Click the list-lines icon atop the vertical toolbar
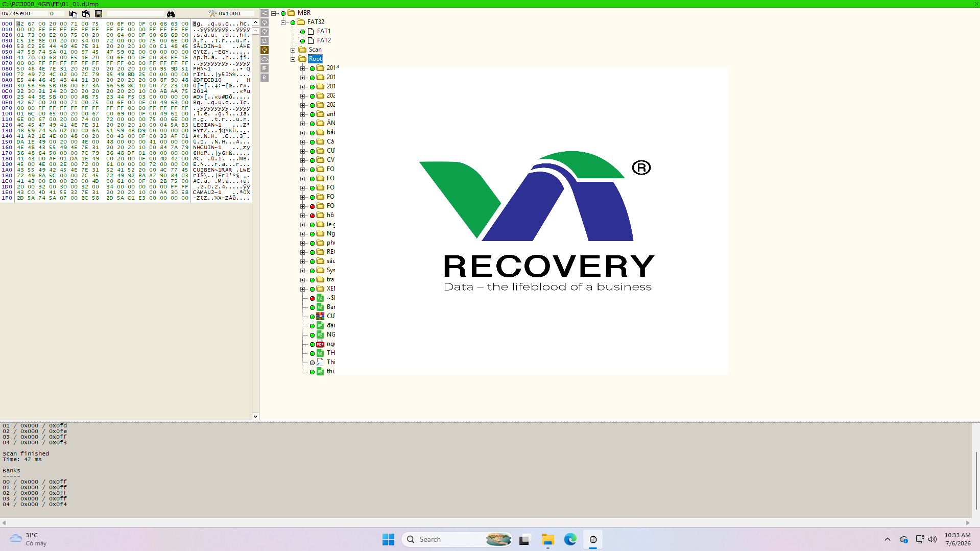Screen dimensions: 980x551 [x=265, y=13]
